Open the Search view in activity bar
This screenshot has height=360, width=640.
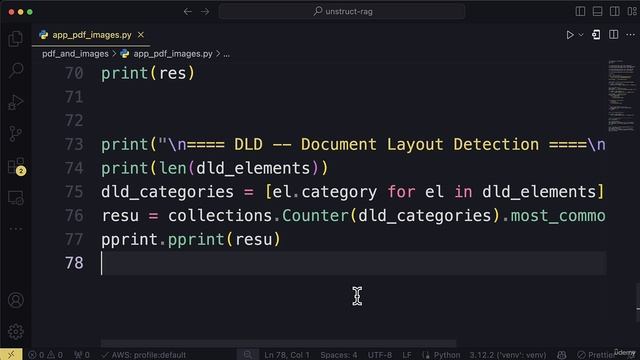pyautogui.click(x=16, y=70)
